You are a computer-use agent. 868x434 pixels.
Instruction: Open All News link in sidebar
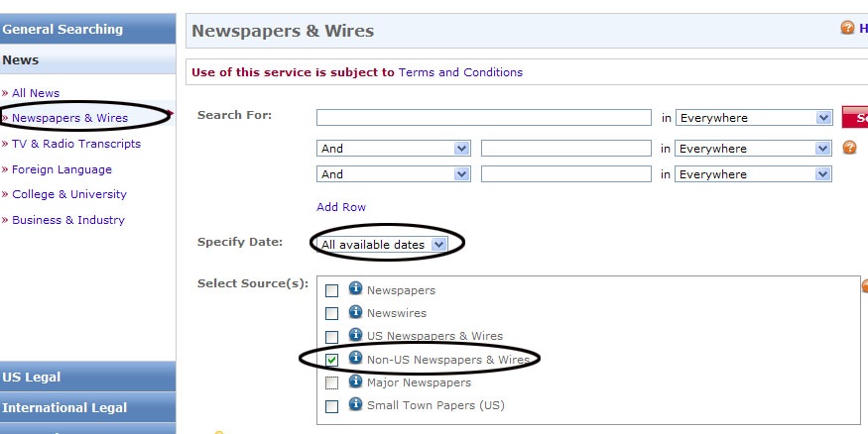click(36, 93)
